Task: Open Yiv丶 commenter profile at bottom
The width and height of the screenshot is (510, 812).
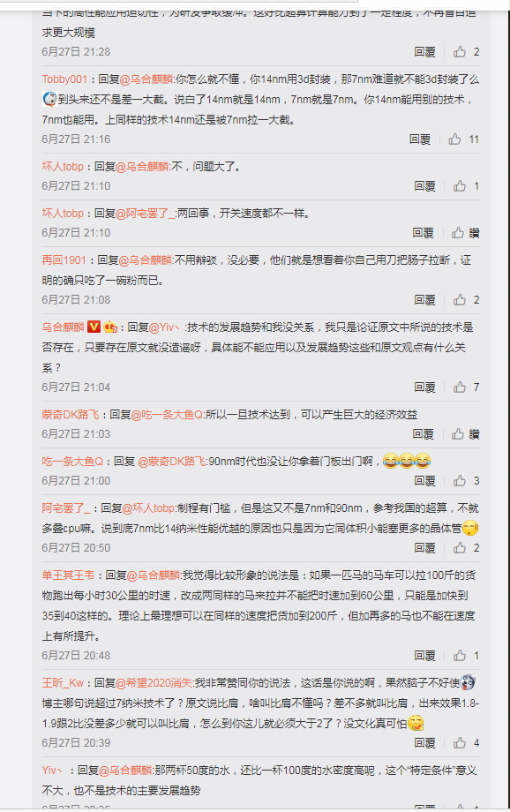Action: [x=52, y=771]
